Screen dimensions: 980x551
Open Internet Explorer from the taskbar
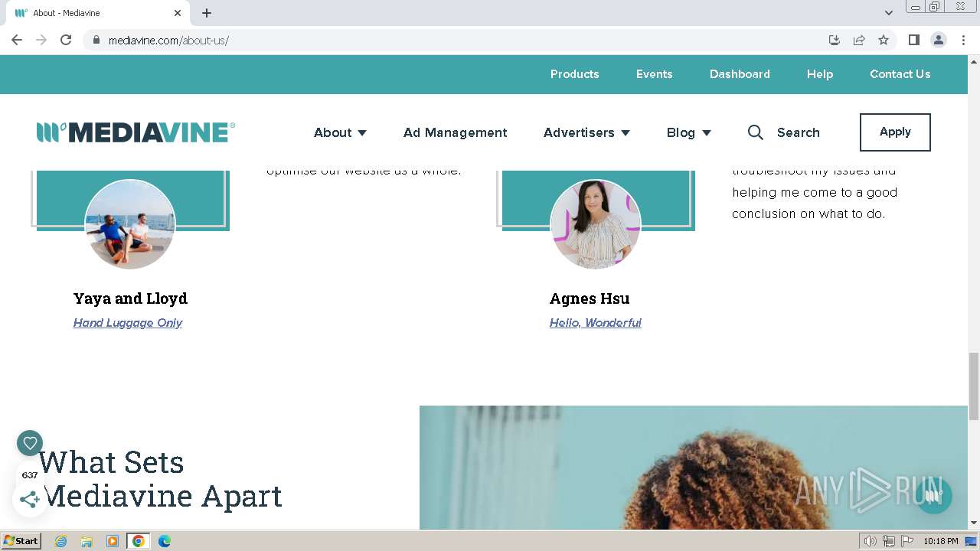(61, 541)
